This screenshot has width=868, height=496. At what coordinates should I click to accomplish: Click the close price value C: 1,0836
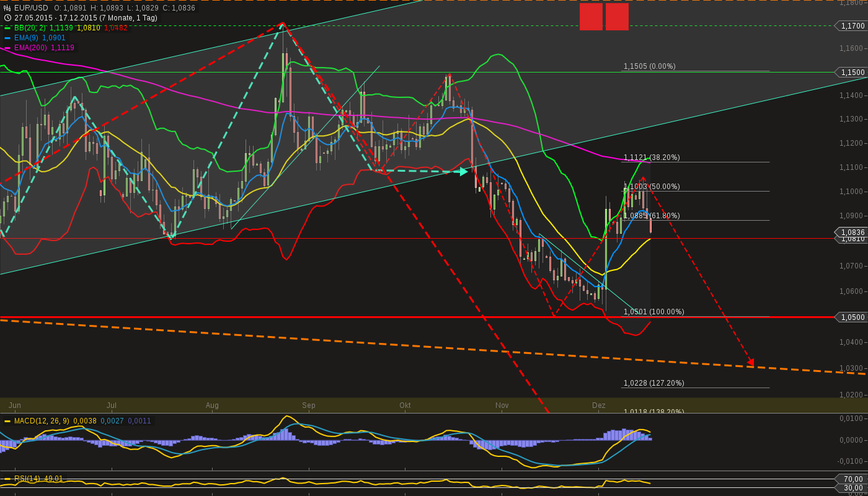179,8
